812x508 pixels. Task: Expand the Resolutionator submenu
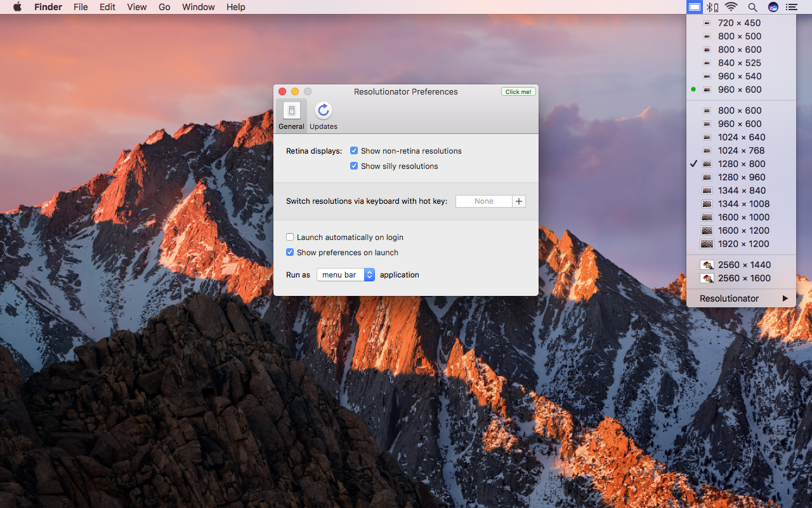(x=741, y=298)
